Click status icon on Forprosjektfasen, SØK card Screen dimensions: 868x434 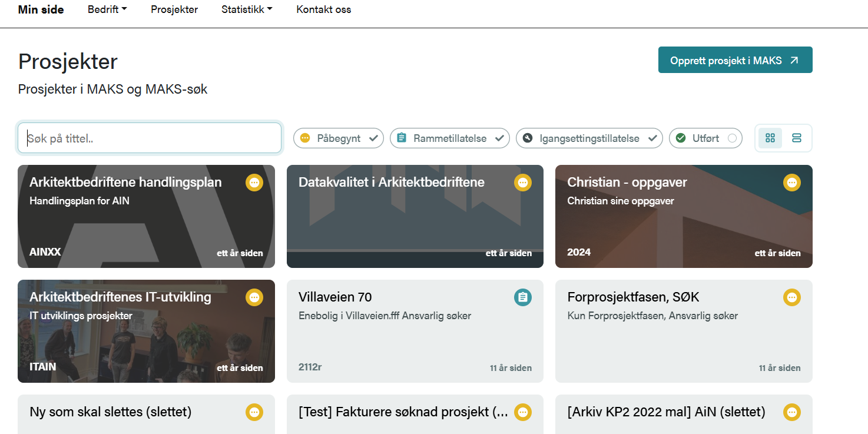792,297
